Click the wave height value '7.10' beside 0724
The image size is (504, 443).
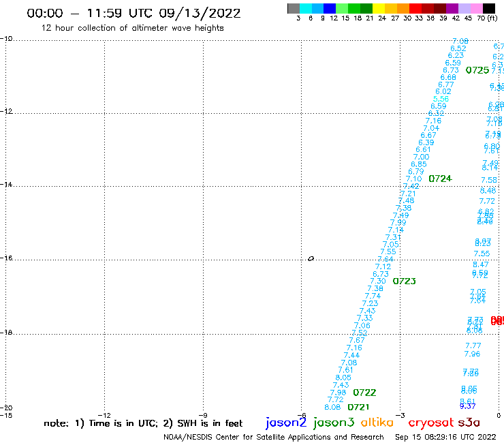click(x=413, y=179)
